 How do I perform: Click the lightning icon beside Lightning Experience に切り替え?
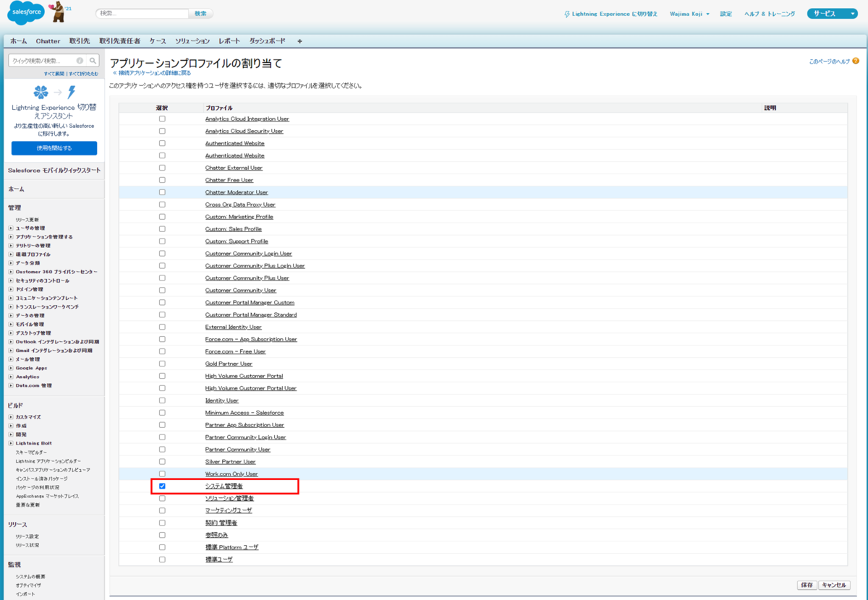coord(566,14)
